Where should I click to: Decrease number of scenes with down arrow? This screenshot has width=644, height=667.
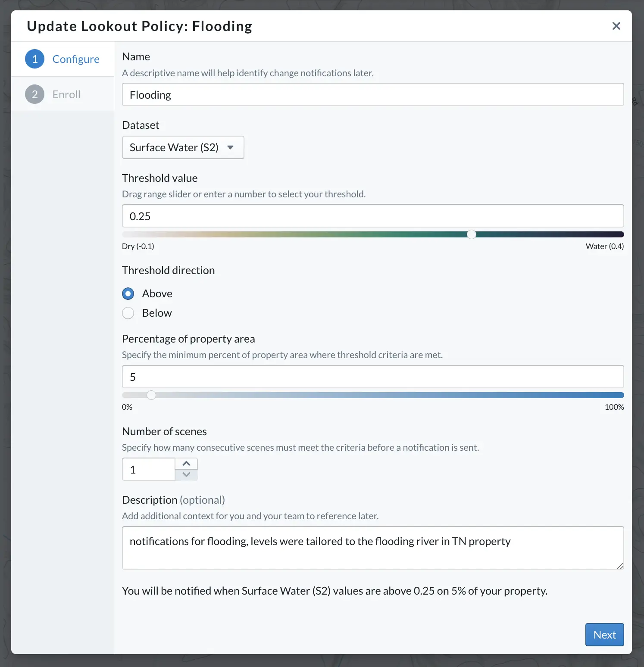pyautogui.click(x=186, y=475)
